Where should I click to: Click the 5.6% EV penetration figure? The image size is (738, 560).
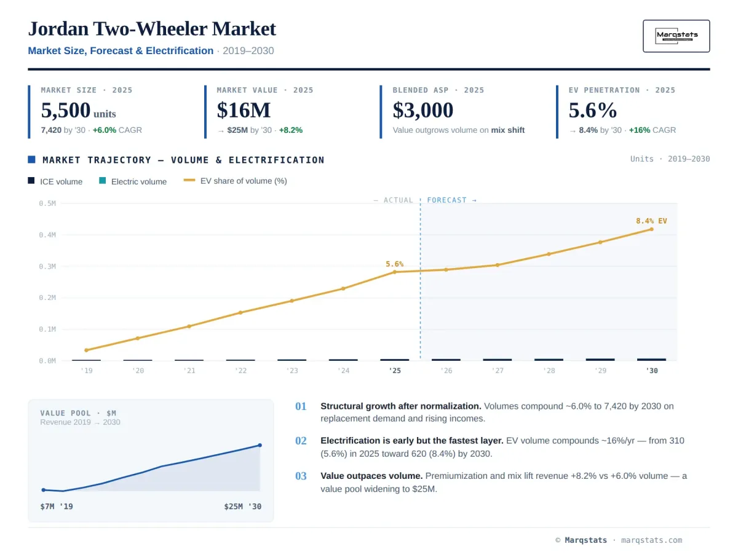tap(593, 110)
